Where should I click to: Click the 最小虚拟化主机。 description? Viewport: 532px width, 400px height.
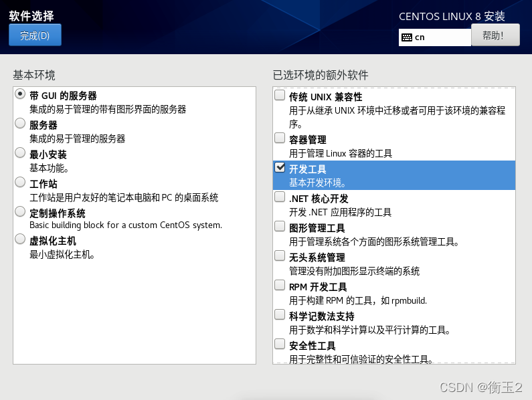62,254
